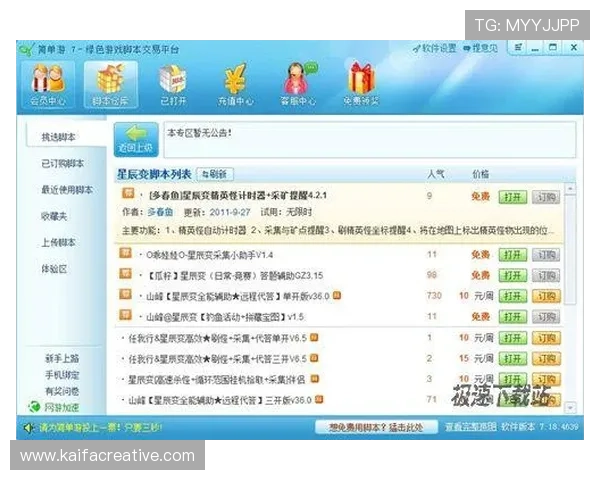Image resolution: width=600 pixels, height=480 pixels.
Task: Click the script list scrollbar down arrow
Action: pyautogui.click(x=570, y=408)
